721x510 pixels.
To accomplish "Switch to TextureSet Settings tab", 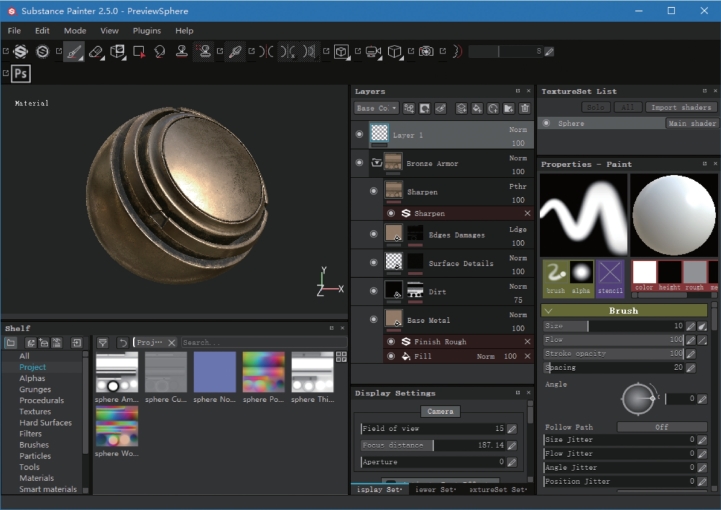I will 498,490.
